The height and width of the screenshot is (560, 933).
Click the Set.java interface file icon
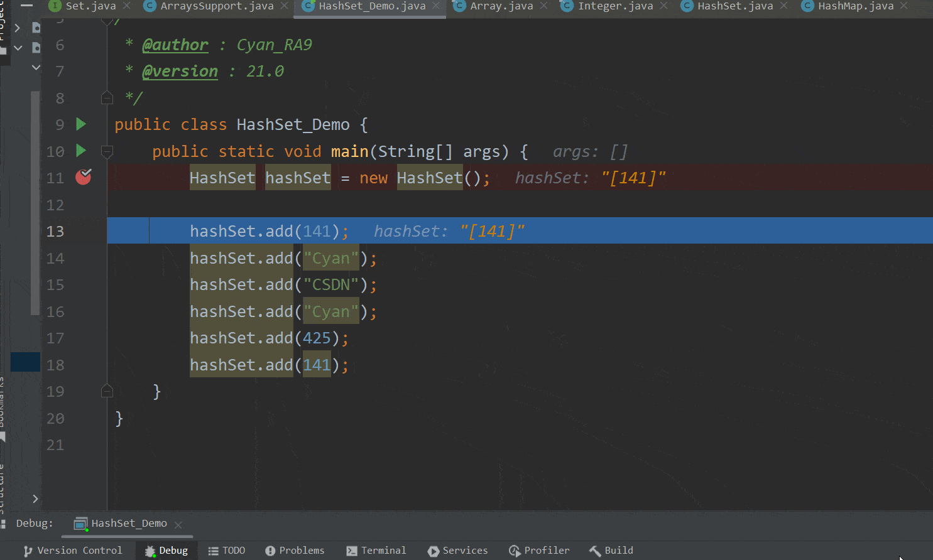tap(55, 6)
